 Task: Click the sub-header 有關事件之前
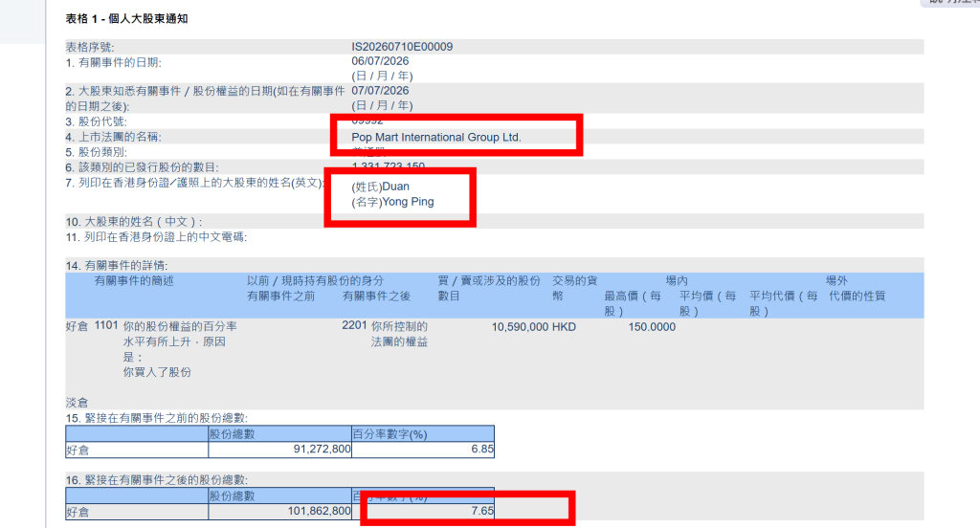pyautogui.click(x=281, y=297)
